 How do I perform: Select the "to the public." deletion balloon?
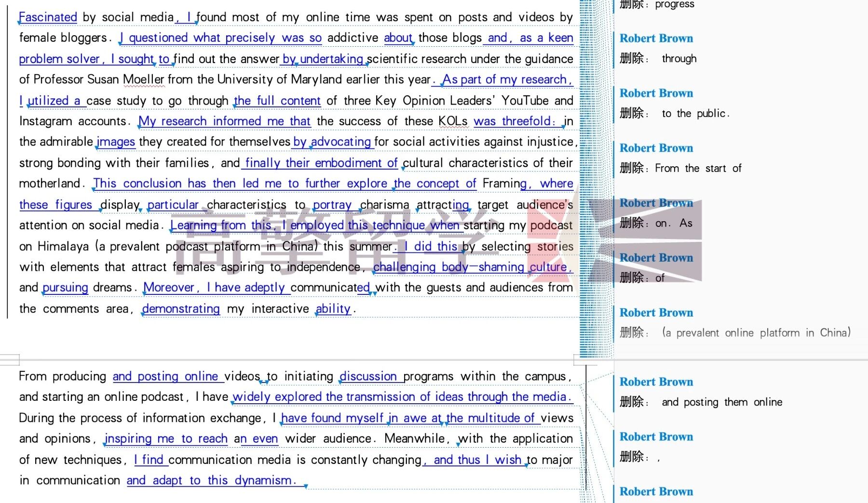tap(695, 114)
